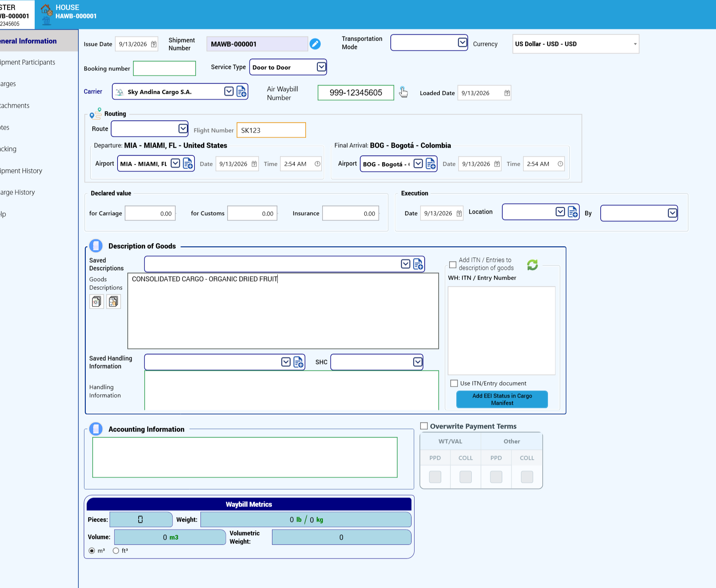
Task: Click the add-new Saved Descriptions icon
Action: click(x=418, y=264)
